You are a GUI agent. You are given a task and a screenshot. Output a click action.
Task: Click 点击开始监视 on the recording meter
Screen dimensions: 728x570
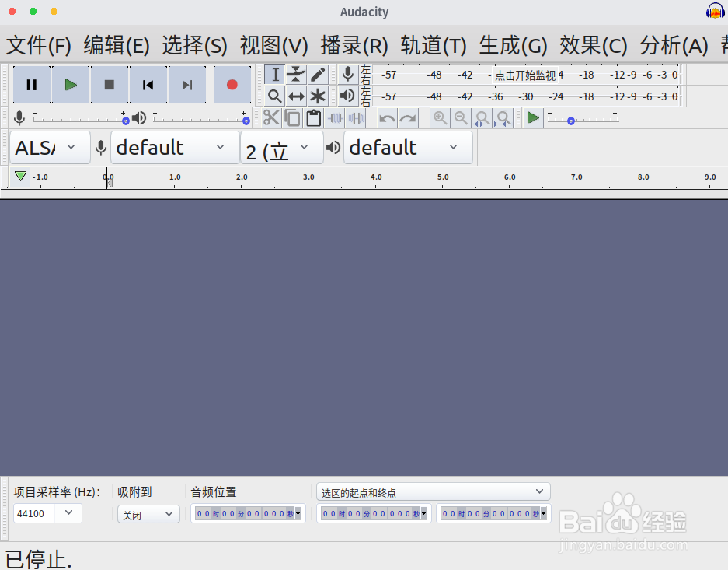(524, 75)
